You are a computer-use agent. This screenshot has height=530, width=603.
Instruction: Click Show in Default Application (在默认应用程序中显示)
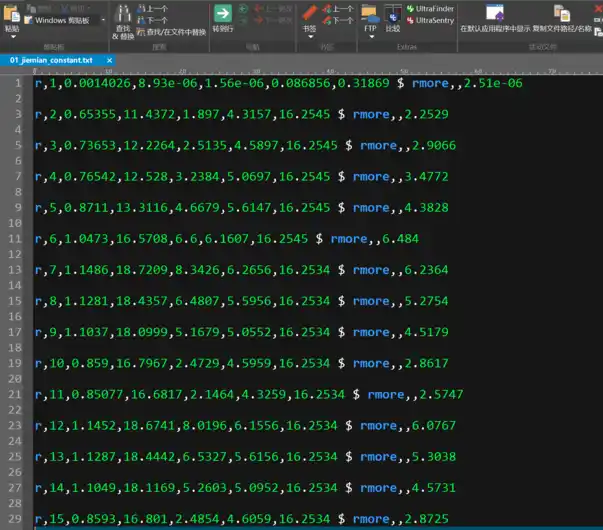click(495, 18)
